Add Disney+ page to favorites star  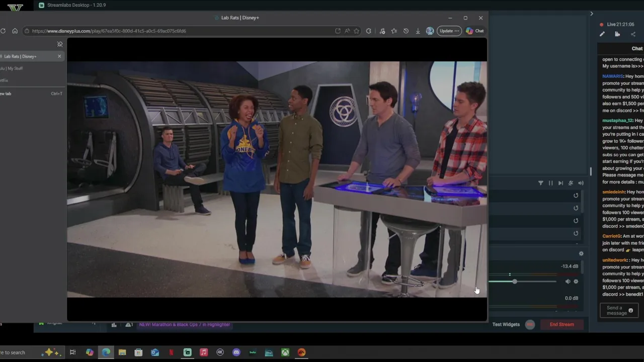356,31
